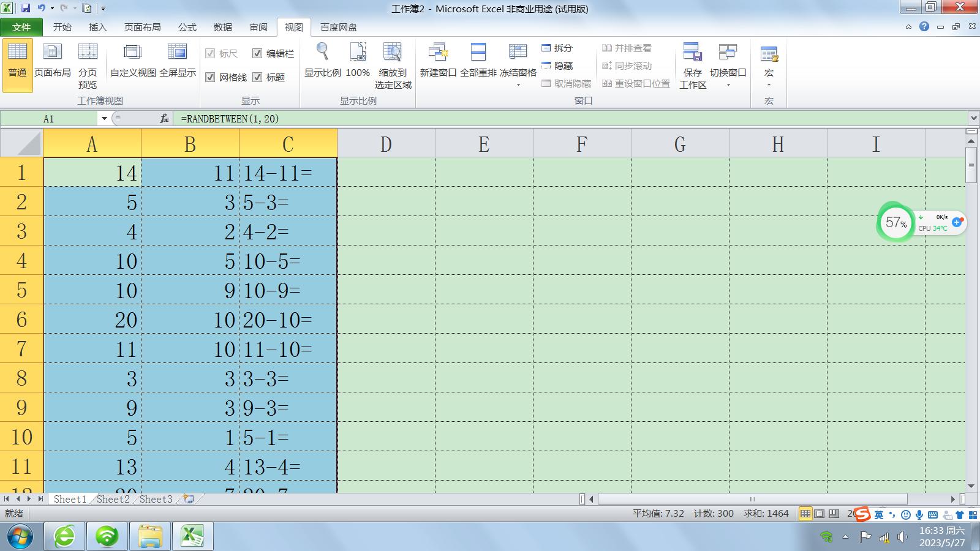
Task: Open the Formulas (公式) ribbon tab
Action: click(187, 27)
